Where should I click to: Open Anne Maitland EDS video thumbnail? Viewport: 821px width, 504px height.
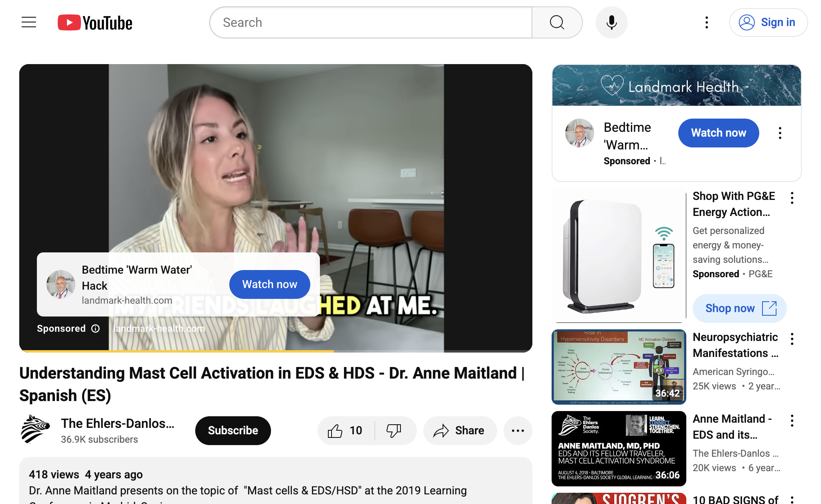click(619, 449)
